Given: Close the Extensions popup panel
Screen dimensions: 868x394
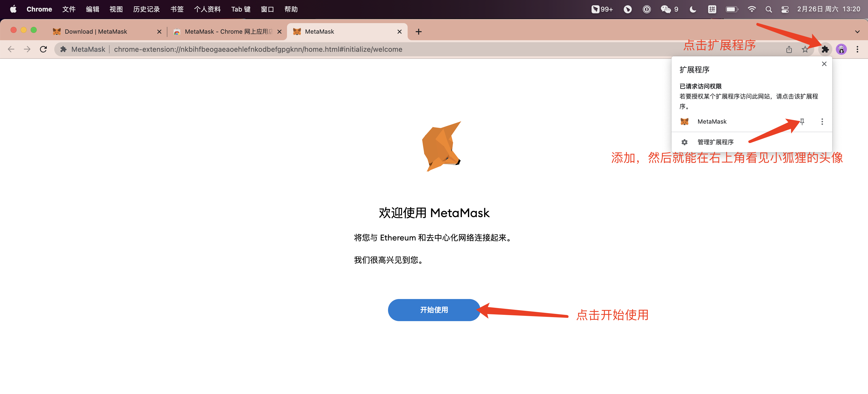Looking at the screenshot, I should (x=824, y=64).
